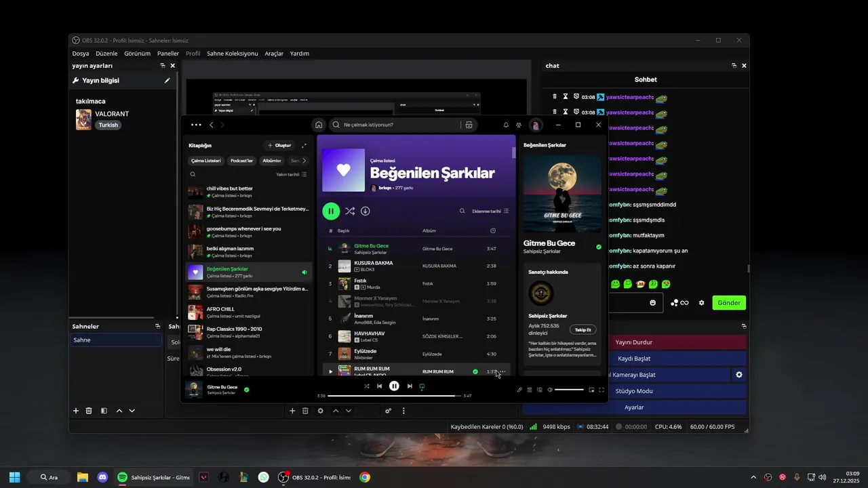This screenshot has width=868, height=488.
Task: Open virtual camera settings gear
Action: click(739, 375)
